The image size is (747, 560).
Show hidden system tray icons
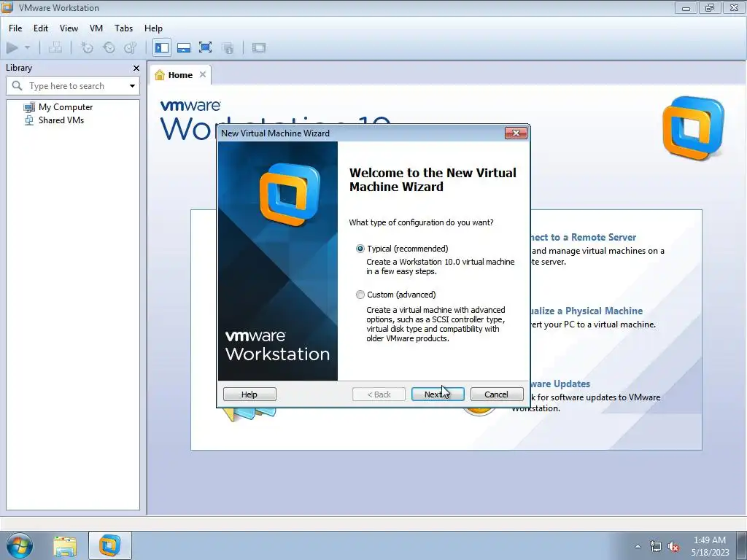click(638, 546)
